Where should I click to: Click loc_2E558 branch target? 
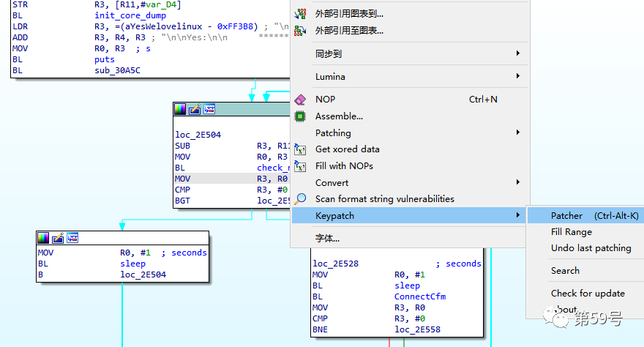pos(417,329)
